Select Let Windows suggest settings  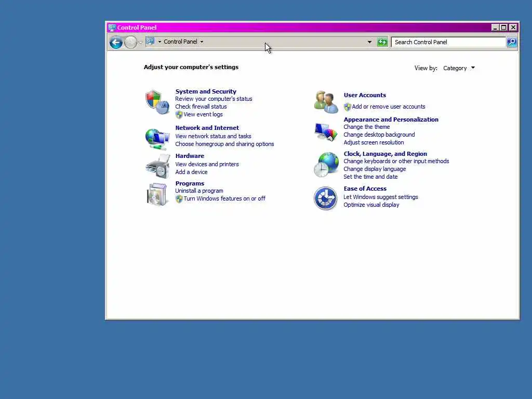(381, 197)
